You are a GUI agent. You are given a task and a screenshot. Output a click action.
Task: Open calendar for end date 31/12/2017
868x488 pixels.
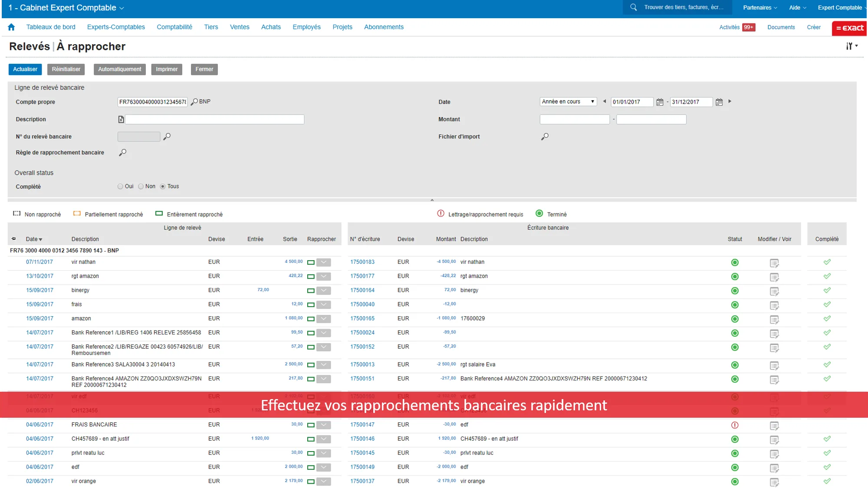coord(719,102)
